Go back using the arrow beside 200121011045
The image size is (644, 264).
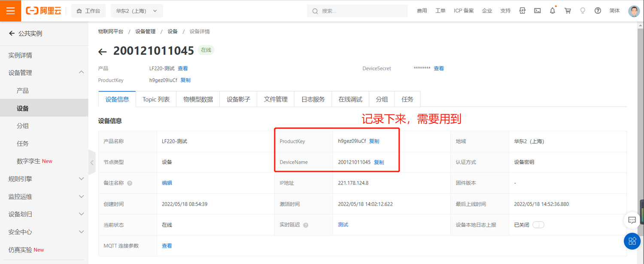click(x=102, y=52)
